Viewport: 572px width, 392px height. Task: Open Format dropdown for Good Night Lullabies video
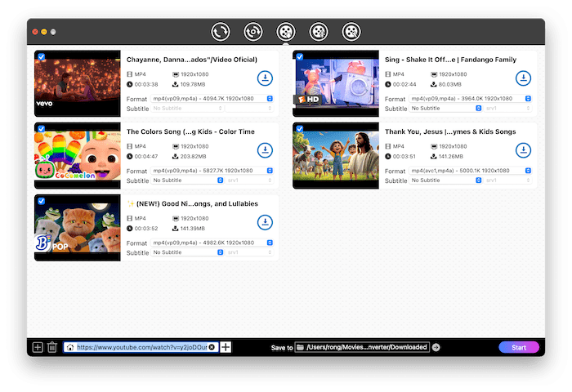tap(212, 243)
